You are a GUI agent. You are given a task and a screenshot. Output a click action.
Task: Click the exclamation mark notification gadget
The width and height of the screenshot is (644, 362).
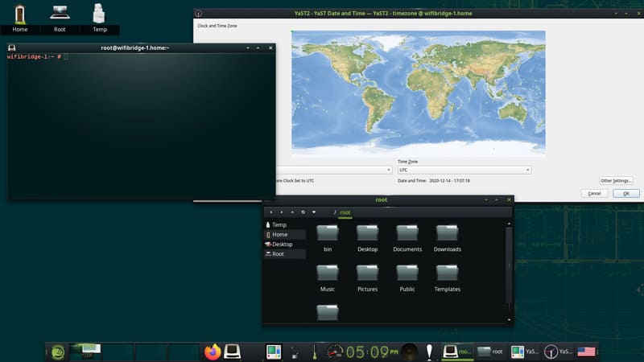[429, 352]
